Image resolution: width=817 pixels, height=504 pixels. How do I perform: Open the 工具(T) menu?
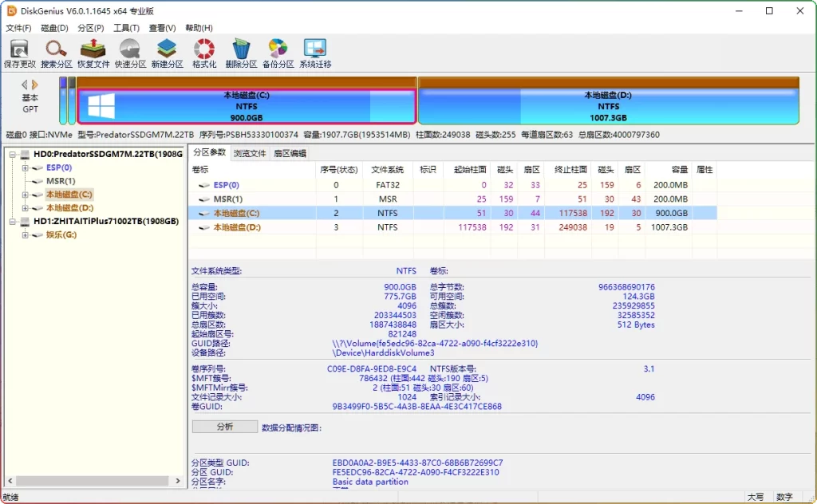coord(126,28)
